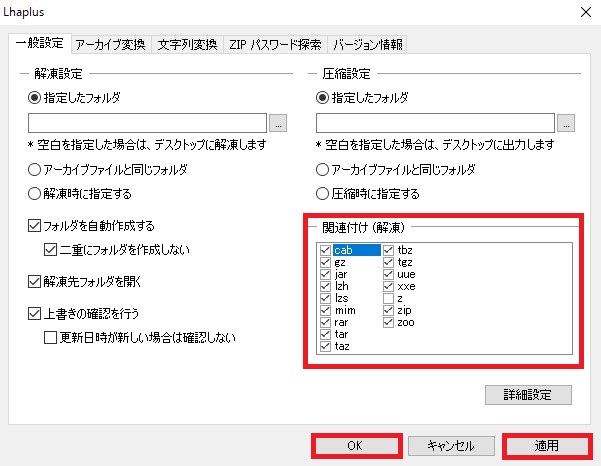Close the Lhaplus dialog window
This screenshot has width=601, height=466.
[586, 12]
